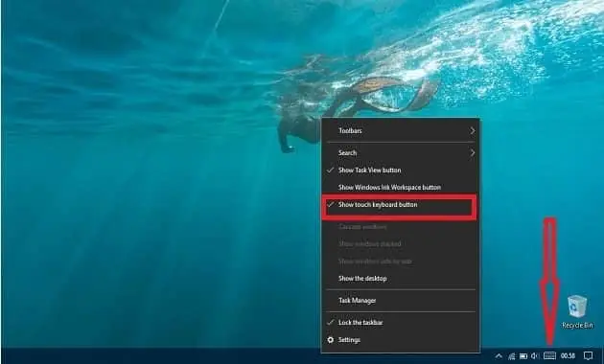
Task: Expand the Toolbars submenu
Action: point(401,131)
